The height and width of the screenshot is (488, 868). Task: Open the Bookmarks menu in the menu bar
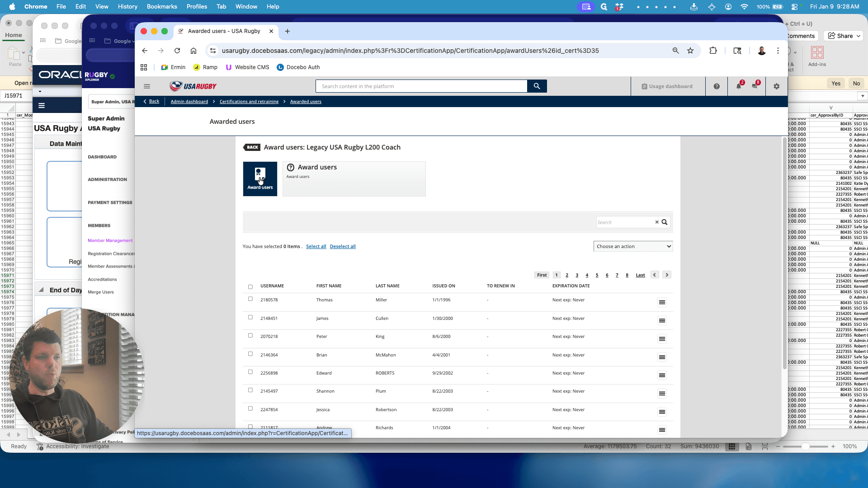point(162,6)
